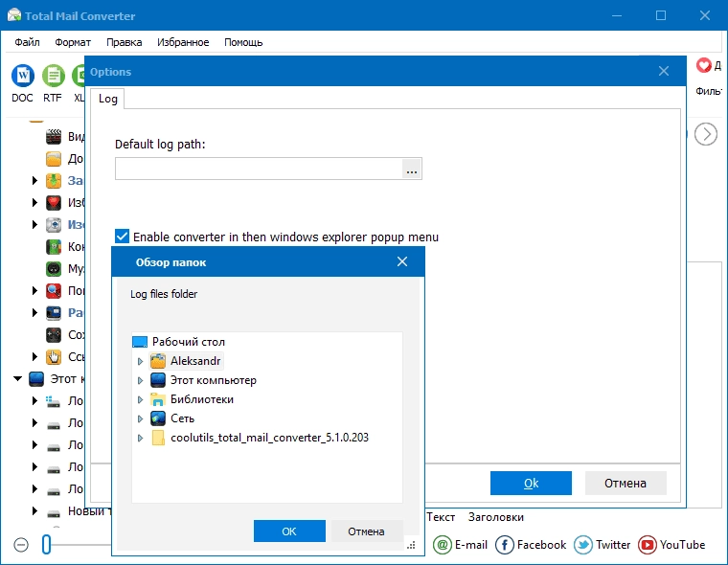Screen dimensions: 728x565
Task: Select the Рабочий стол desktop icon
Action: 140,342
